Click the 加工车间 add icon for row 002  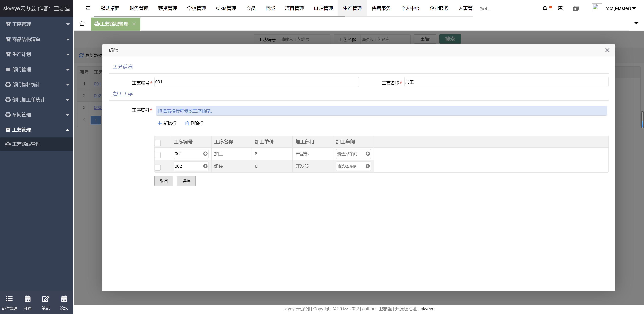click(368, 166)
